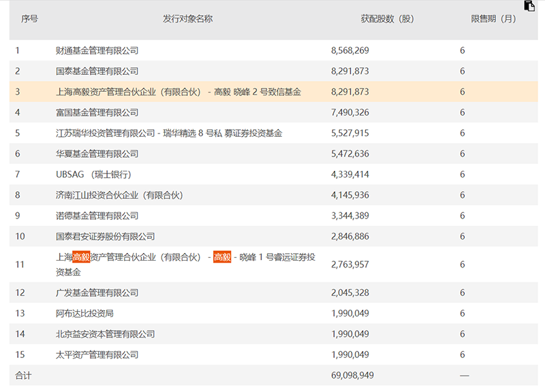This screenshot has height=392, width=545.
Task: Click 国泰君安证券股份有限公司 cell
Action: 106,236
